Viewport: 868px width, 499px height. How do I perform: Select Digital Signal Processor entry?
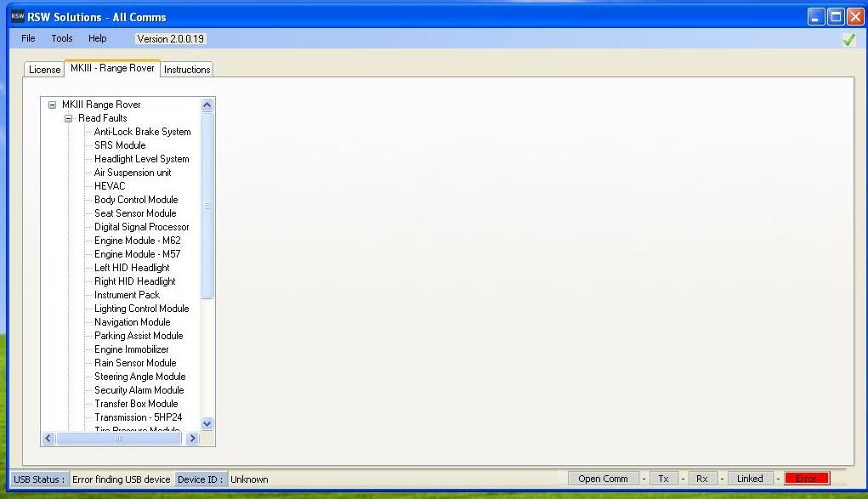(x=142, y=227)
